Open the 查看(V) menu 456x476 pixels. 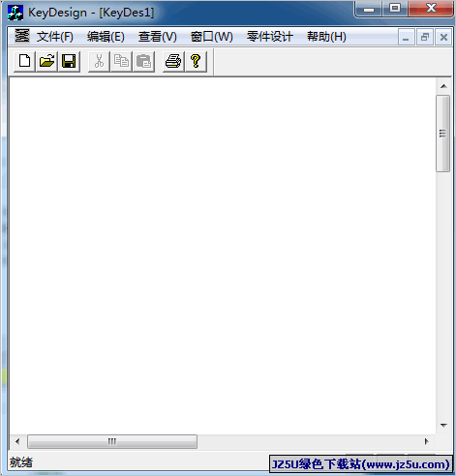158,37
